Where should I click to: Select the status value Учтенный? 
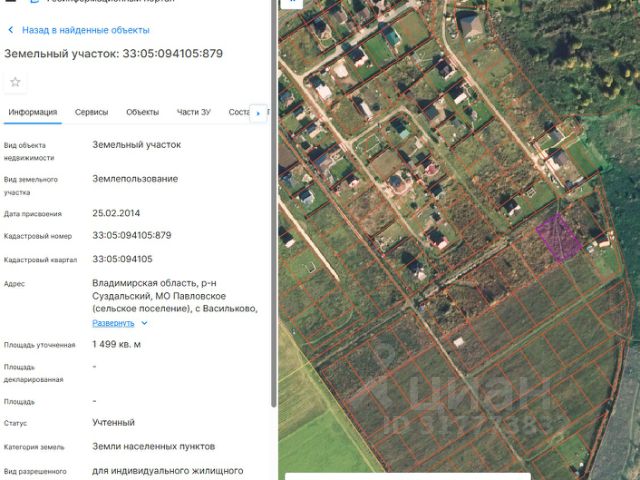[113, 422]
